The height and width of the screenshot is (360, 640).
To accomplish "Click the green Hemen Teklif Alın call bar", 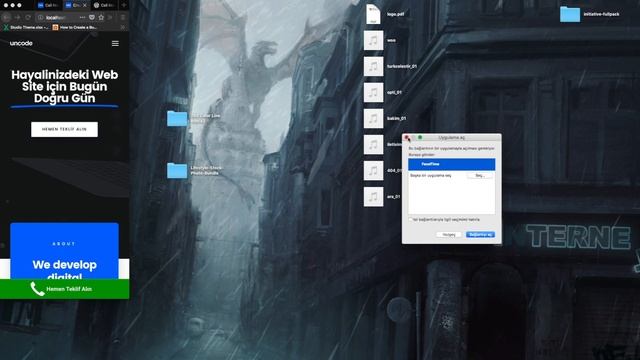I will pyautogui.click(x=64, y=289).
